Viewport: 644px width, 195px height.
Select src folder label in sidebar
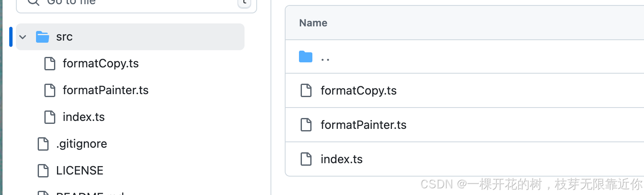64,37
